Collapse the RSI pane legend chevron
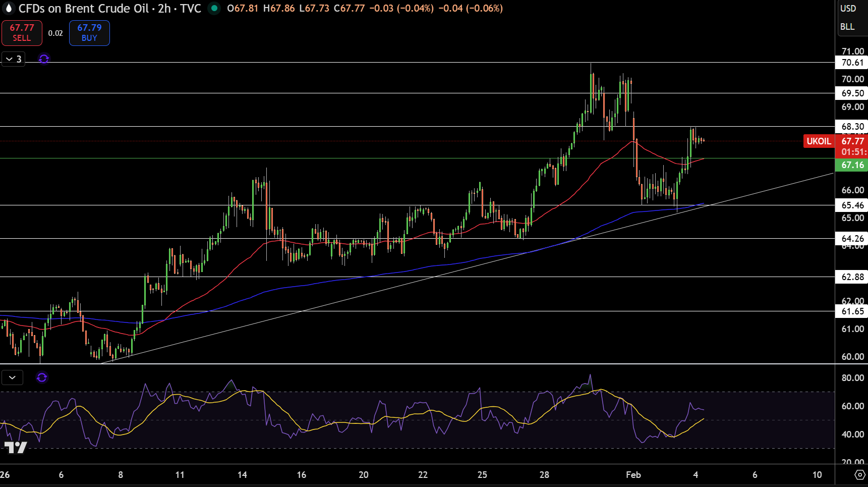Viewport: 868px width, 487px height. (12, 377)
